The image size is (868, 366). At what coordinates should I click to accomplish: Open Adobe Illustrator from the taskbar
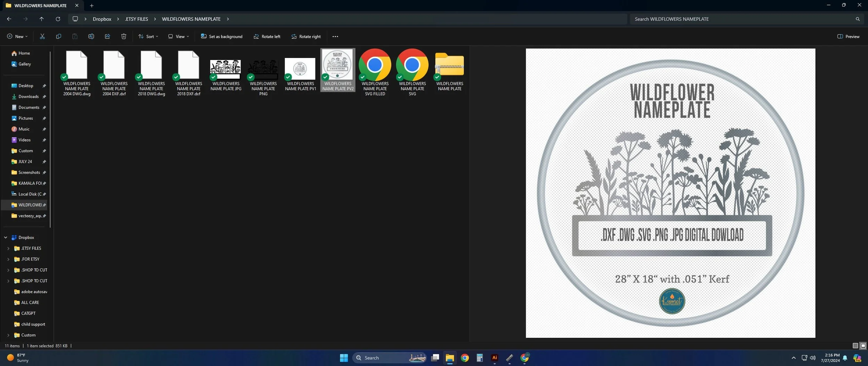pos(494,358)
